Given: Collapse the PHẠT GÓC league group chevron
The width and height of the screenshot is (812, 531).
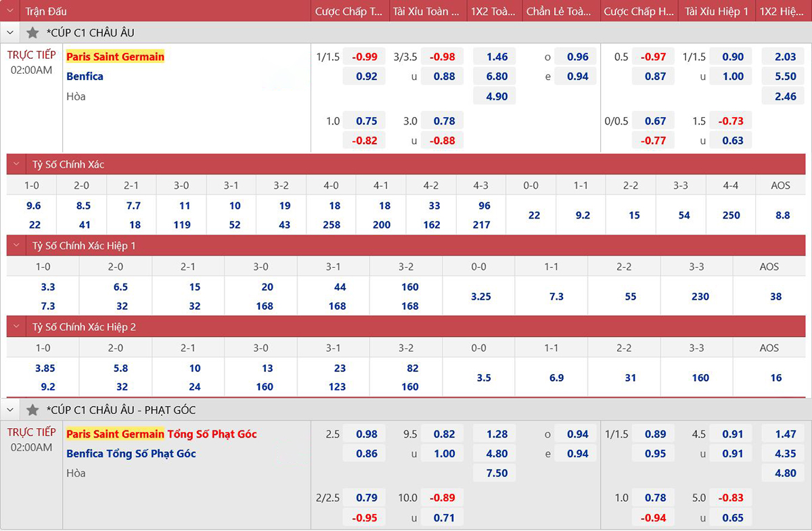Looking at the screenshot, I should 10,410.
